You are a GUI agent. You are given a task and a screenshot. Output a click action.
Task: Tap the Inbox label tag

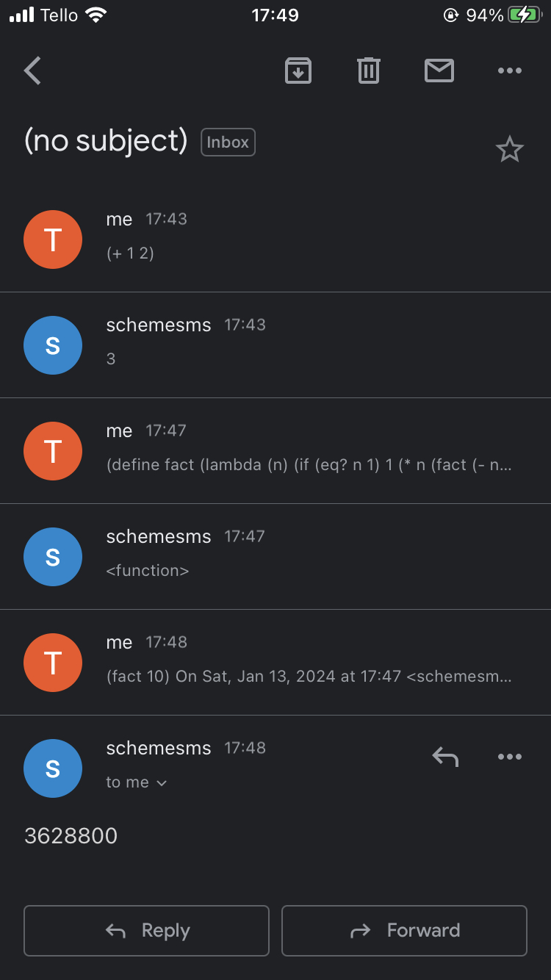228,143
